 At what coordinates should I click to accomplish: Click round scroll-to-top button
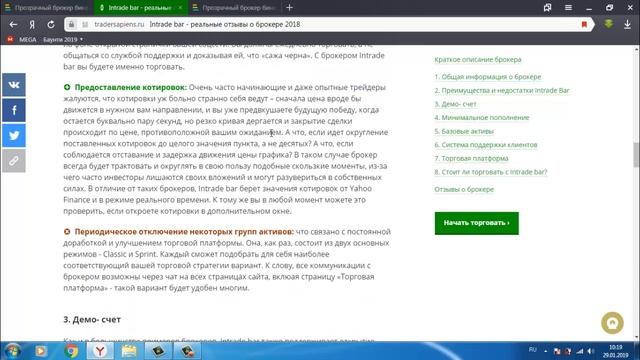(x=612, y=323)
